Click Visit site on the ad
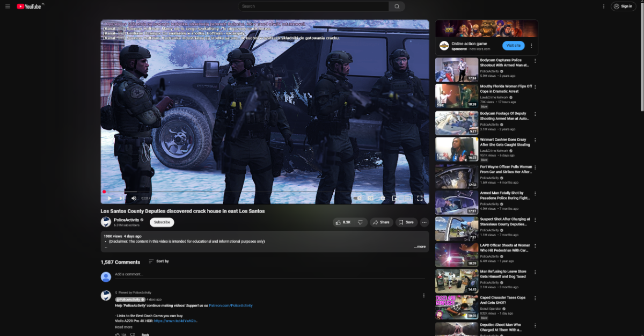Screen dimensions: 644x336 (x=513, y=46)
